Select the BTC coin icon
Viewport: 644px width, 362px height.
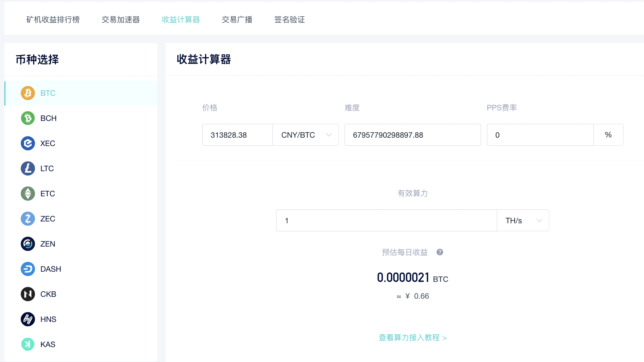coord(28,93)
